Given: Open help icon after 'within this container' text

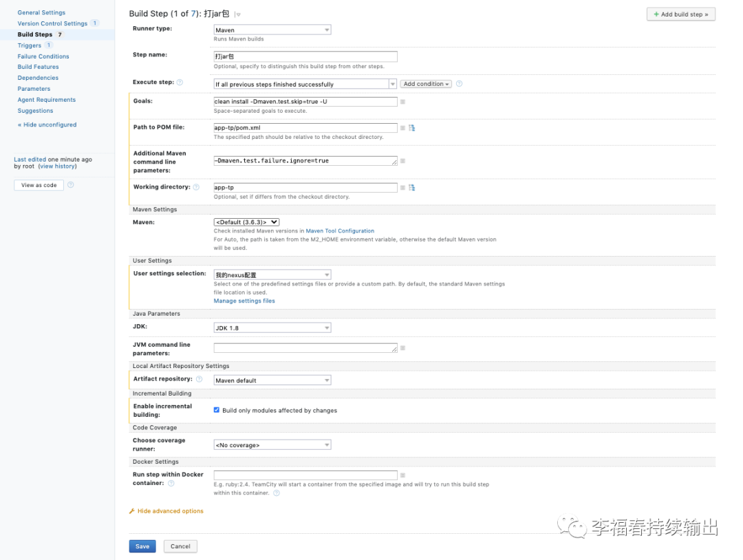Looking at the screenshot, I should [x=277, y=493].
